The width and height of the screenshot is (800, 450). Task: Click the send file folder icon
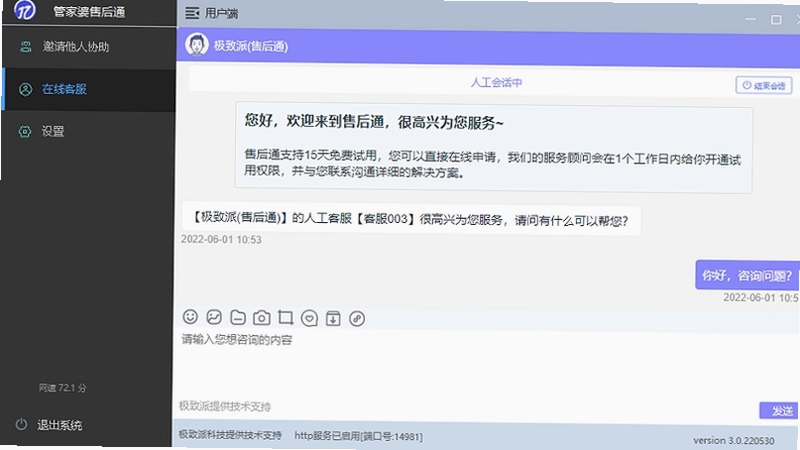coord(238,317)
